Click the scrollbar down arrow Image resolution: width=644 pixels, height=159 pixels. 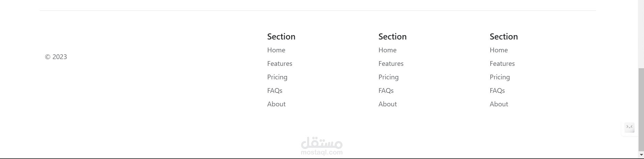(641, 155)
